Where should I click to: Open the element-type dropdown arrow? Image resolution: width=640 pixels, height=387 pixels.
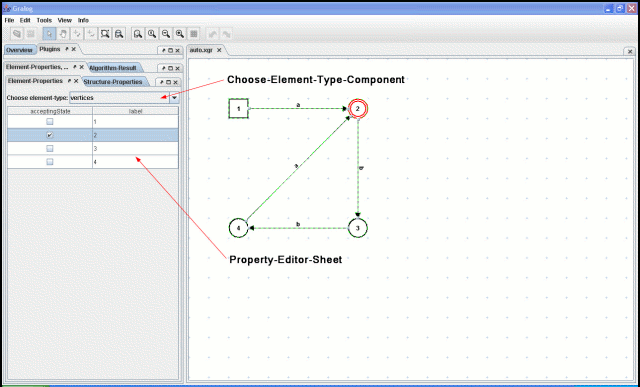(174, 98)
